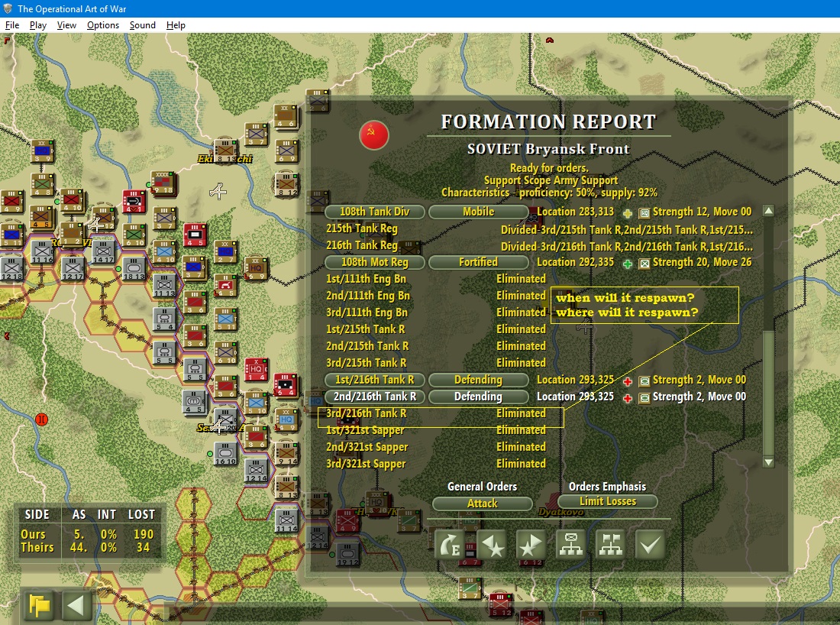Click red plus icon on 1st/216th Tank R row
This screenshot has width=840, height=625.
pos(627,381)
